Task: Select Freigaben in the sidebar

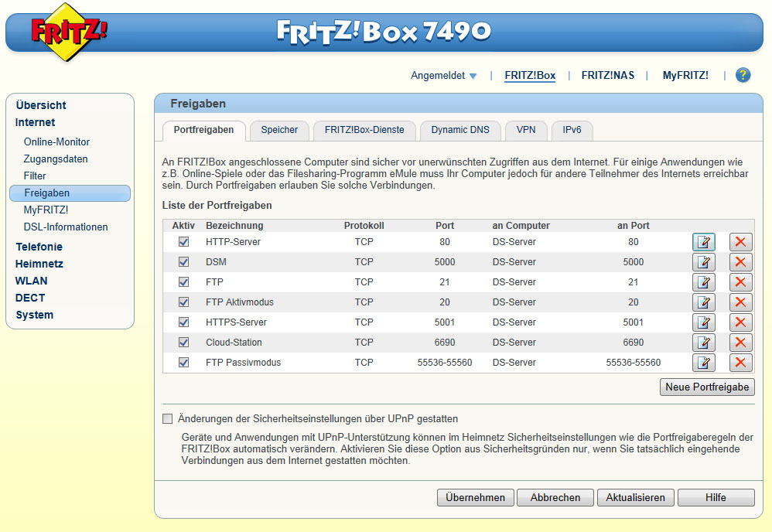Action: point(70,193)
